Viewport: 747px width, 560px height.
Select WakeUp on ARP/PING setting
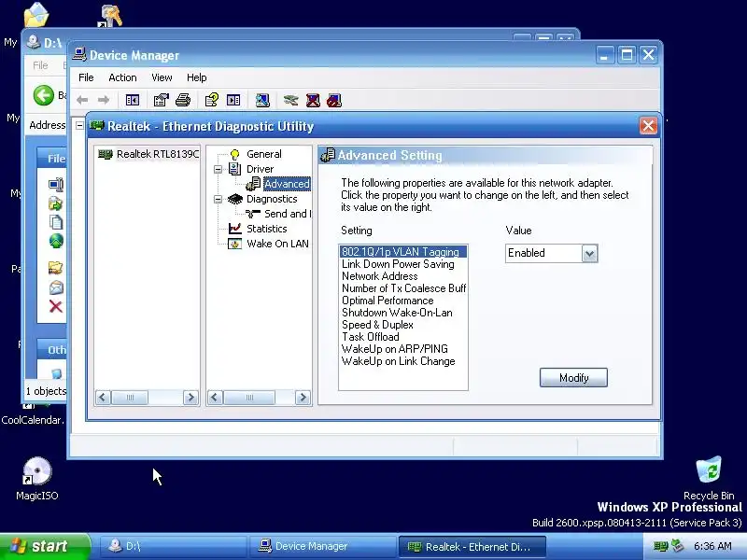(x=403, y=349)
